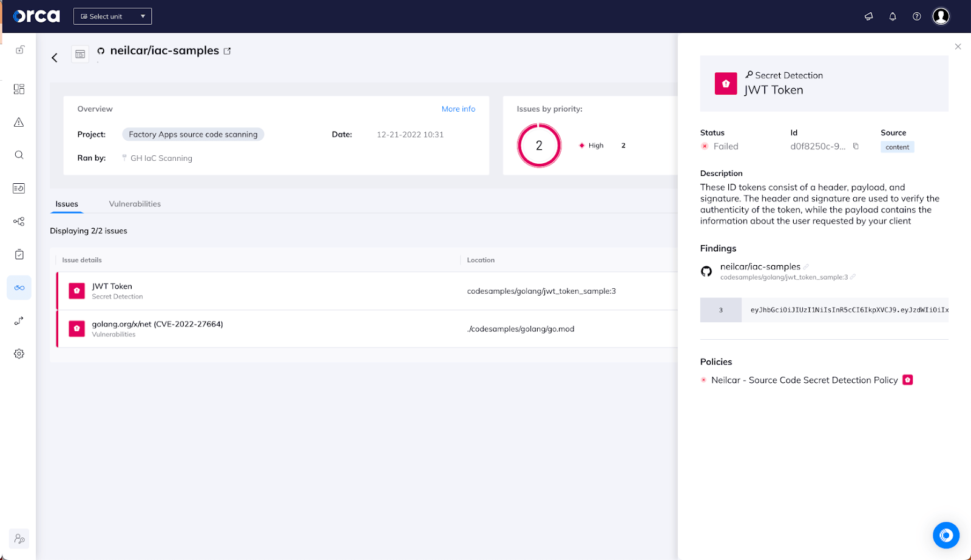This screenshot has width=971, height=560.
Task: Click the help question-mark icon
Action: (x=916, y=16)
